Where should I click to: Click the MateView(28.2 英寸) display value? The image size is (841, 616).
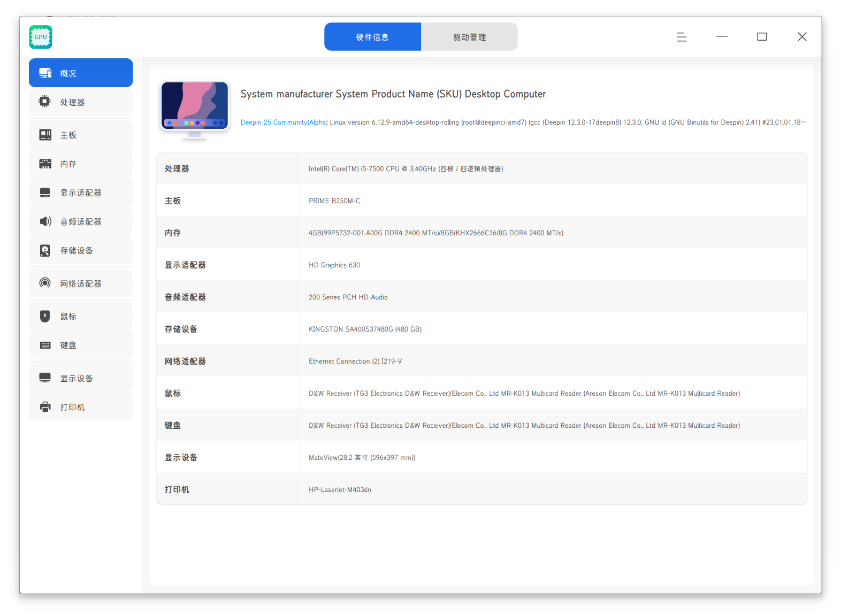pyautogui.click(x=362, y=458)
